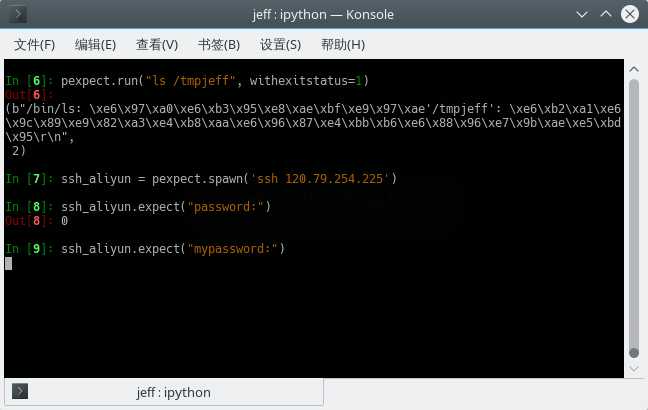
Task: Click the scrollbar up arrow
Action: tap(634, 69)
